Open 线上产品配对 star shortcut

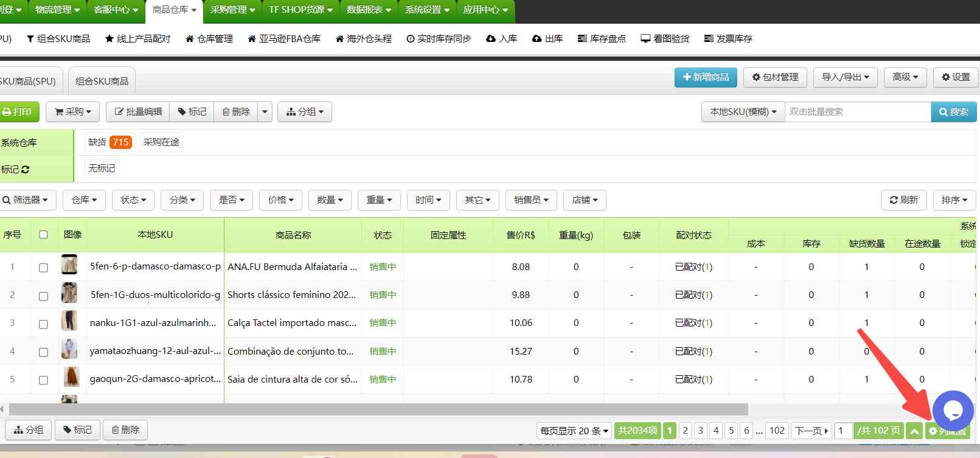tap(137, 38)
